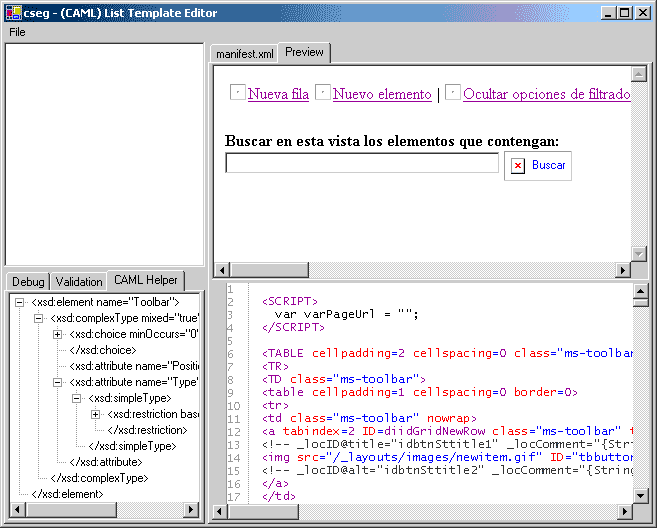Click the empty upper-left panel area
The width and height of the screenshot is (657, 528).
(x=104, y=154)
